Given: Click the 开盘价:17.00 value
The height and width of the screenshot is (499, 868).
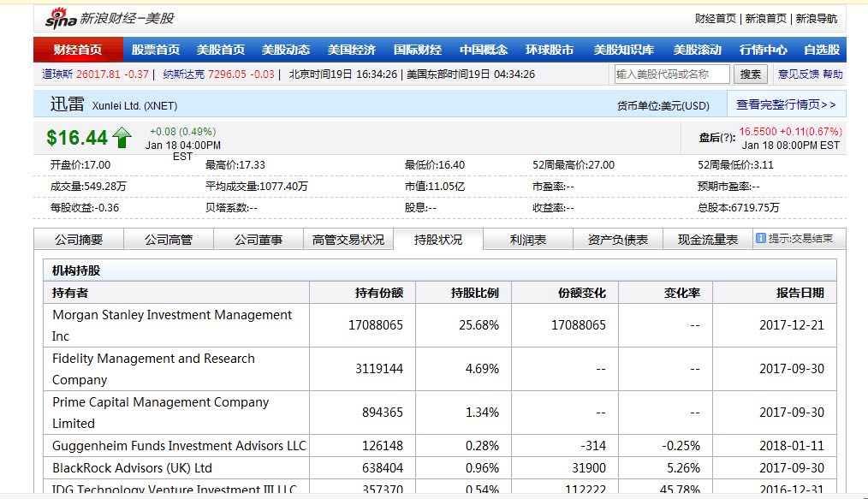Looking at the screenshot, I should pyautogui.click(x=80, y=165).
